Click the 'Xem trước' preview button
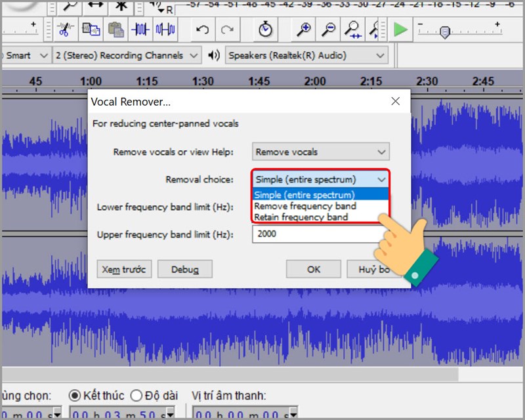This screenshot has height=420, width=525. (x=123, y=269)
